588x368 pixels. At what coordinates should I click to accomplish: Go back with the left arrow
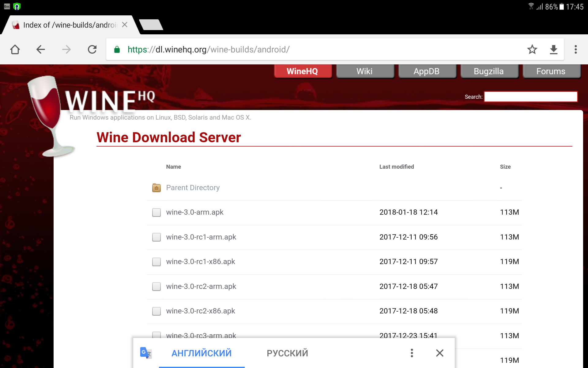(x=41, y=49)
